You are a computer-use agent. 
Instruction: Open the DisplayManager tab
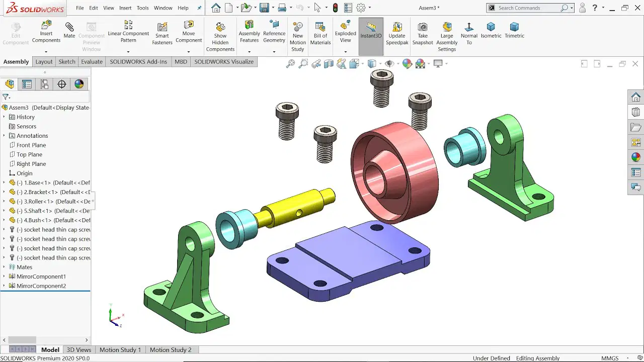point(79,84)
